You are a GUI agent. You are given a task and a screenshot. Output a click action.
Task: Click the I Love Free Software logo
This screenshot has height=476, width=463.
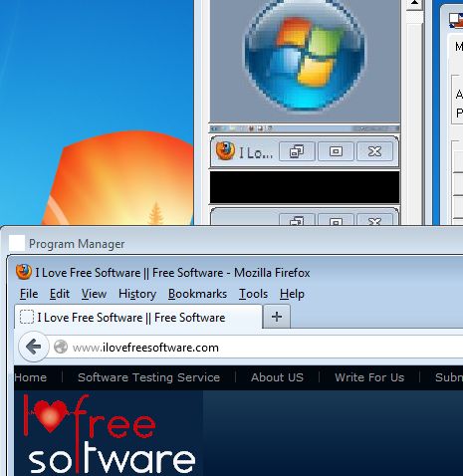click(x=109, y=433)
